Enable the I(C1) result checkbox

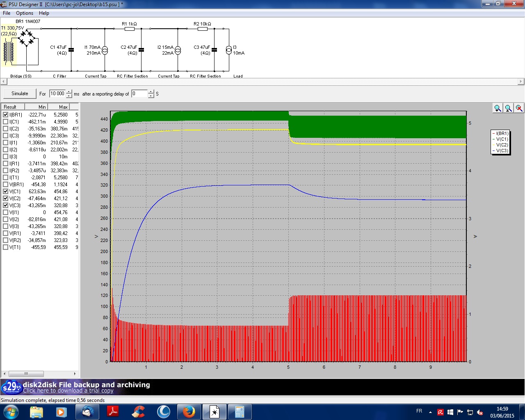coord(6,122)
